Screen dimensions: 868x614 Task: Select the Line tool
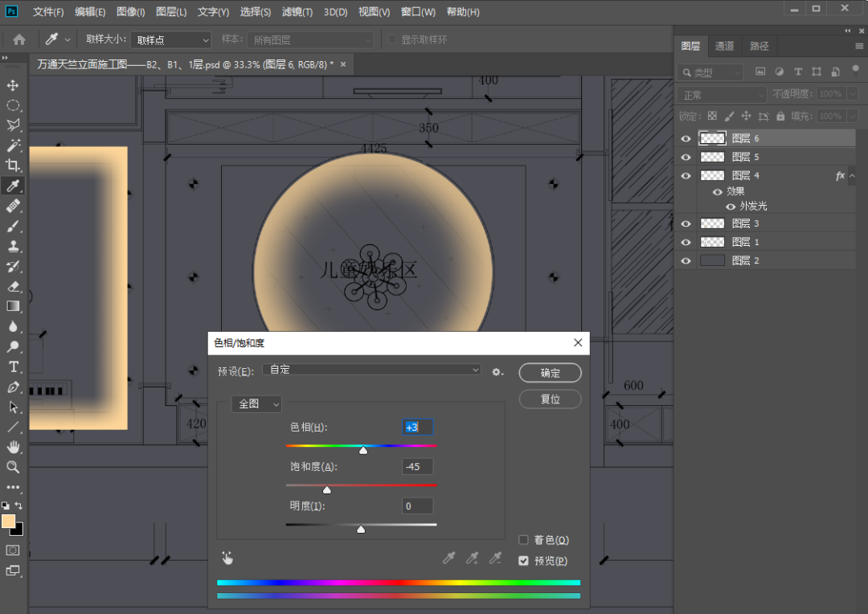click(x=13, y=427)
